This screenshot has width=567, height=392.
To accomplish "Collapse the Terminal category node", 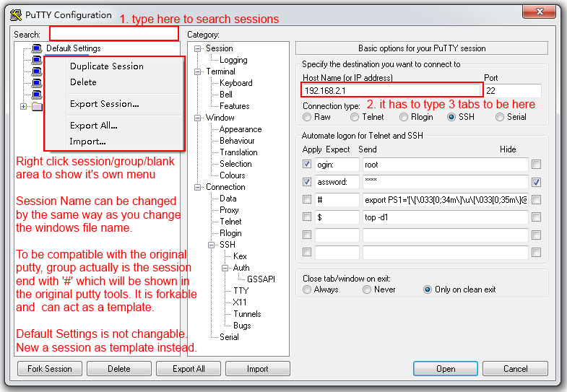I will (x=197, y=71).
